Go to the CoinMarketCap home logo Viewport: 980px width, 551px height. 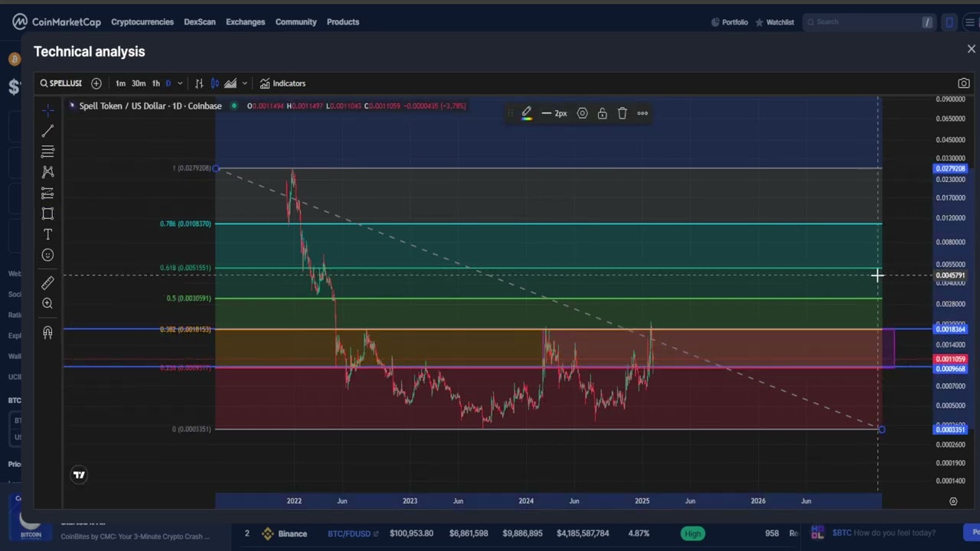coord(57,22)
